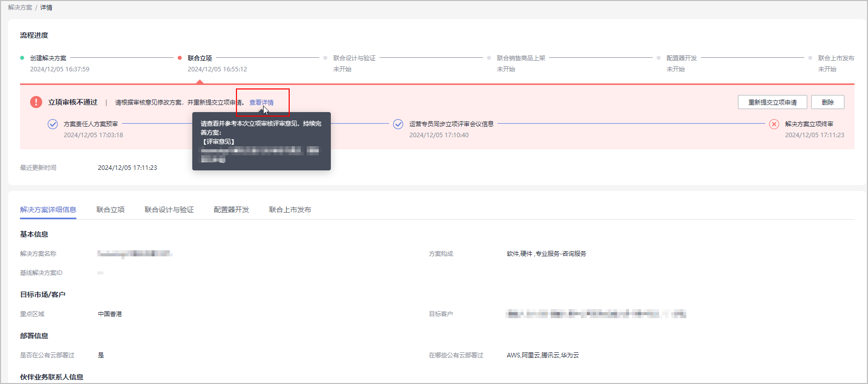Click the 方案责任人方案预审 label
Viewport: 868px width, 384px height.
(91, 124)
